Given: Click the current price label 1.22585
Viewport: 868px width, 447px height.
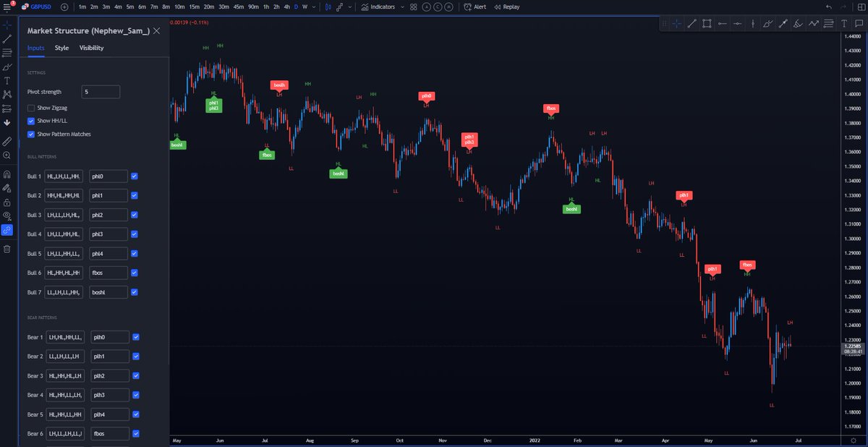Looking at the screenshot, I should [854, 346].
